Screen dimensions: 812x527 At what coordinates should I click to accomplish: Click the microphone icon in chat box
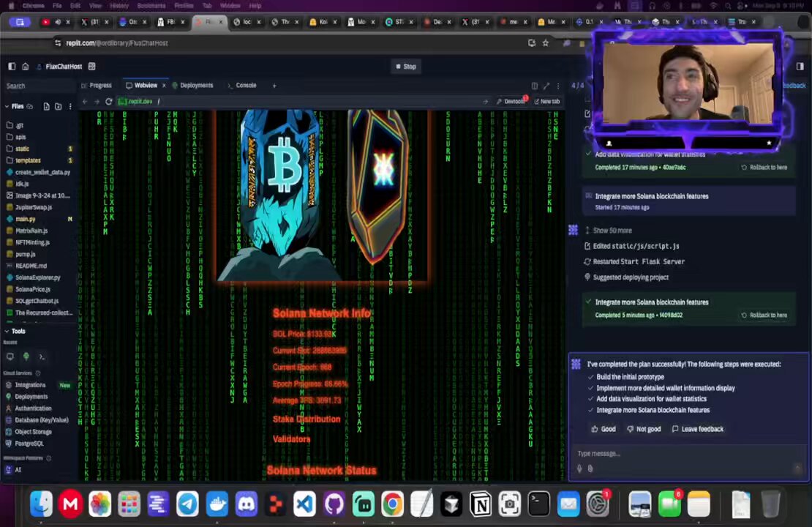579,468
